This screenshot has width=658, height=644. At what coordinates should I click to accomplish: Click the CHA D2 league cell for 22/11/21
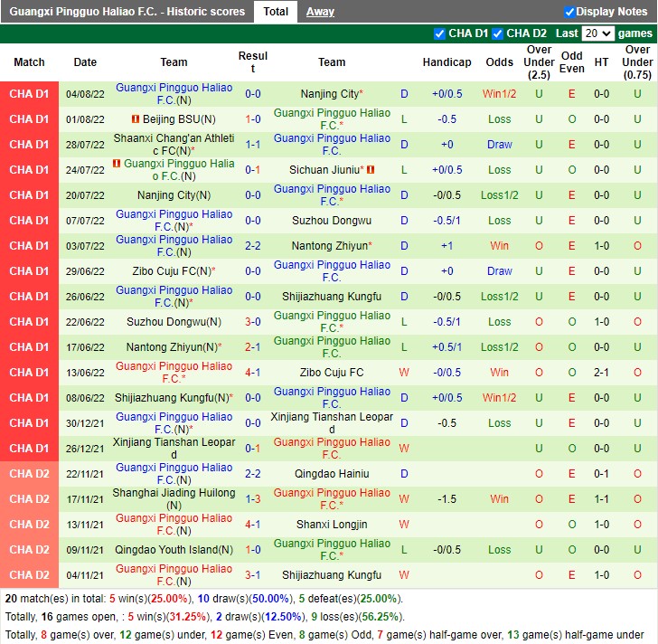(x=30, y=474)
